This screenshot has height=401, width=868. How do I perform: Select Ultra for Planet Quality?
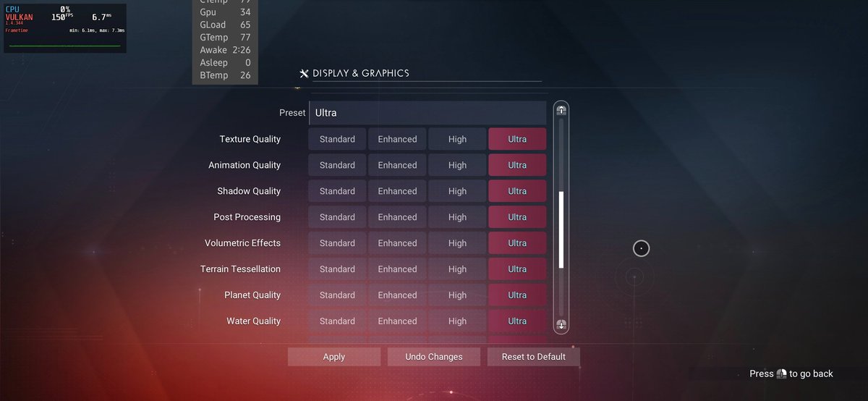[517, 295]
